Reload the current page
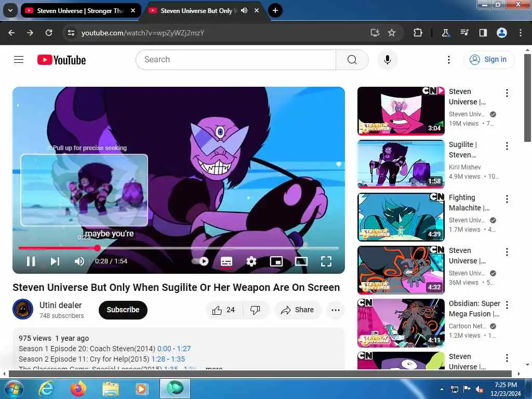This screenshot has height=399, width=532. [49, 33]
